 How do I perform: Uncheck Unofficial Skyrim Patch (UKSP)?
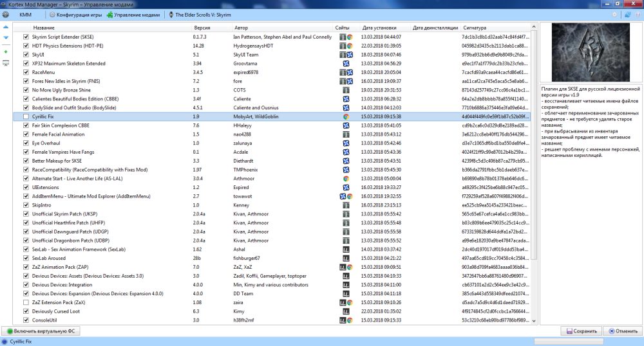(26, 214)
